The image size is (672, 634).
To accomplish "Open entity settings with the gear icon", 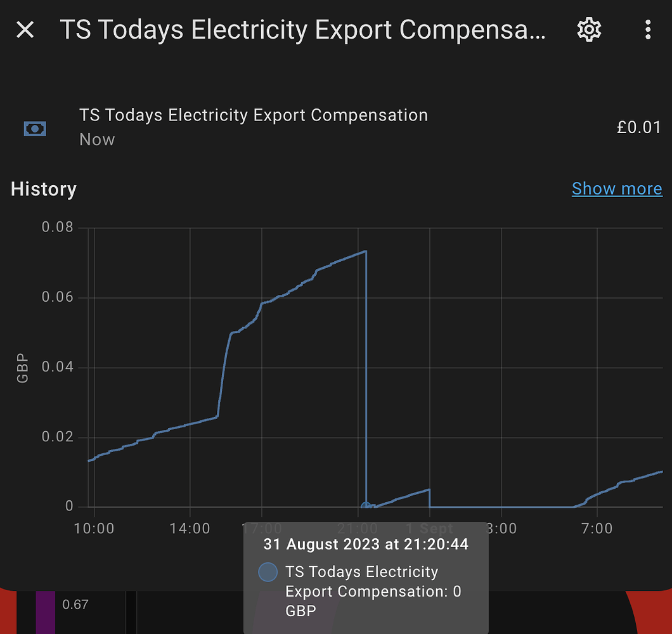I will (x=589, y=29).
